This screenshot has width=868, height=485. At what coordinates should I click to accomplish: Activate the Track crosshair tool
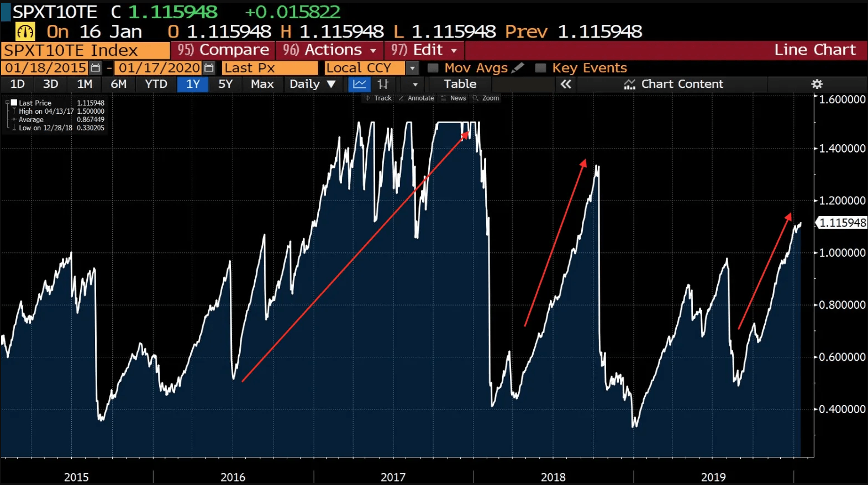(x=378, y=98)
